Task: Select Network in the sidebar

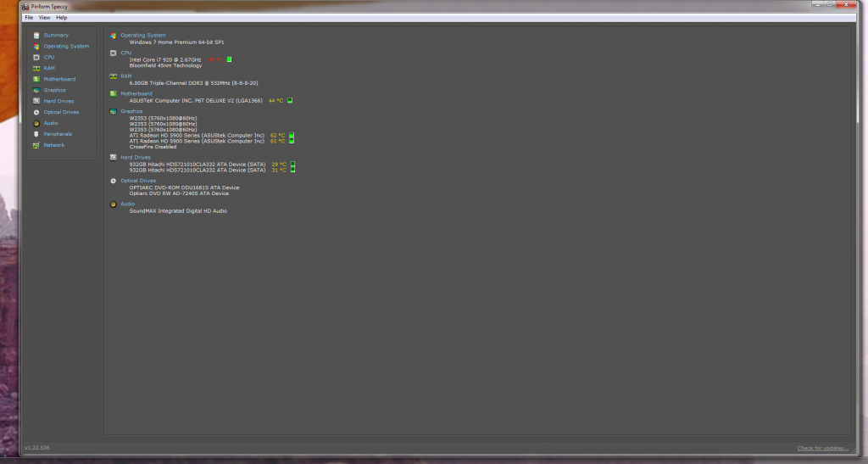Action: click(54, 145)
